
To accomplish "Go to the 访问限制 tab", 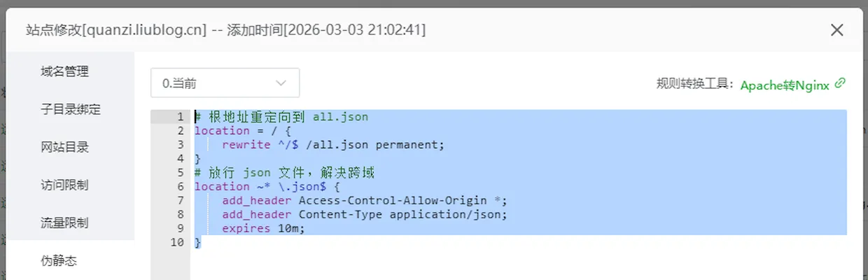I will click(64, 185).
